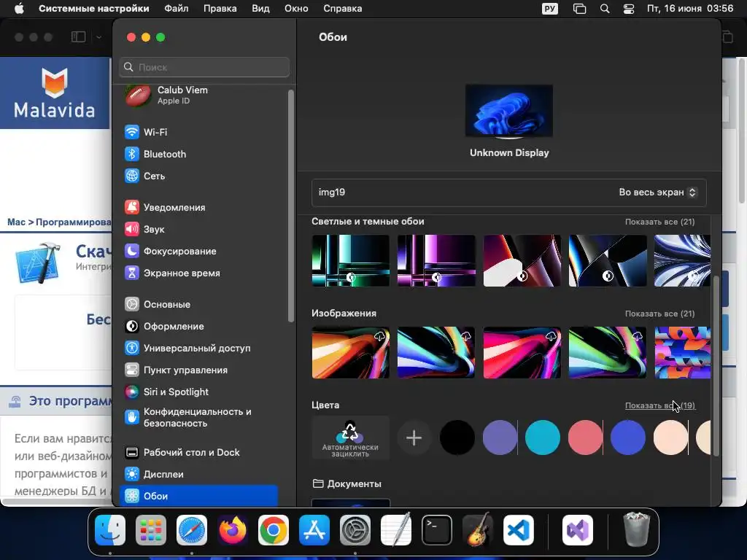Image resolution: width=747 pixels, height=560 pixels.
Task: Open the purple Visual Studio Dock icon
Action: (578, 530)
